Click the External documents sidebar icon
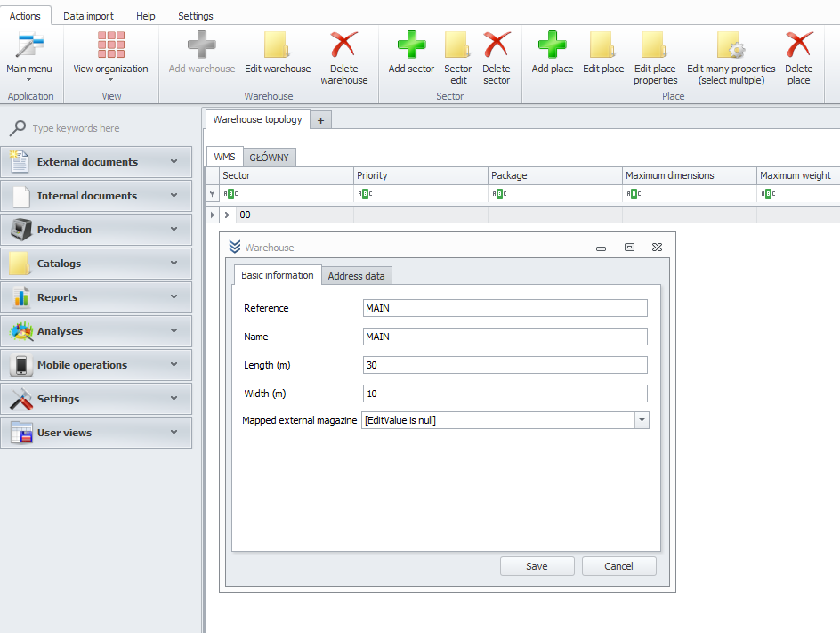This screenshot has width=840, height=633. 20,161
